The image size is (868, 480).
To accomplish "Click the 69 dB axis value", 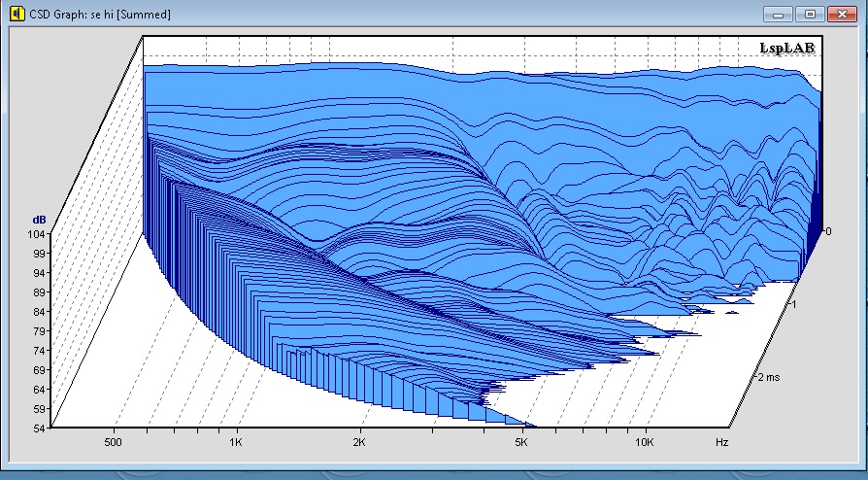I will [38, 369].
